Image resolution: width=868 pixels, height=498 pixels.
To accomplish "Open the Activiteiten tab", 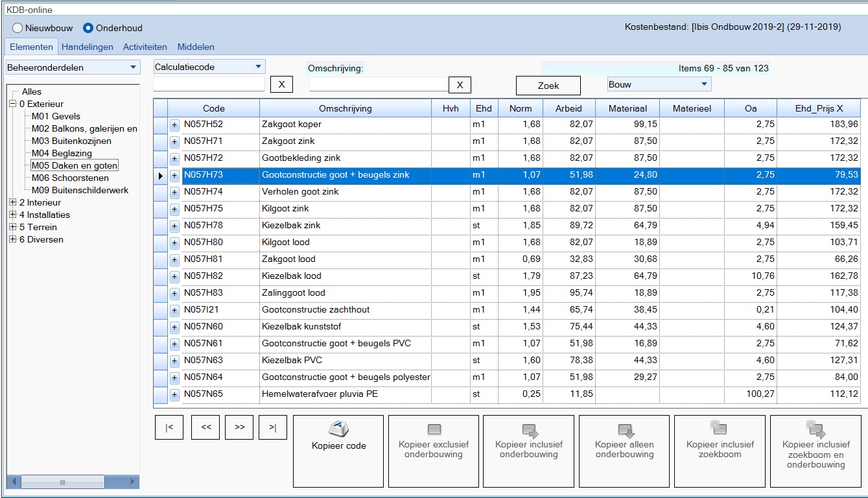I will (x=145, y=47).
